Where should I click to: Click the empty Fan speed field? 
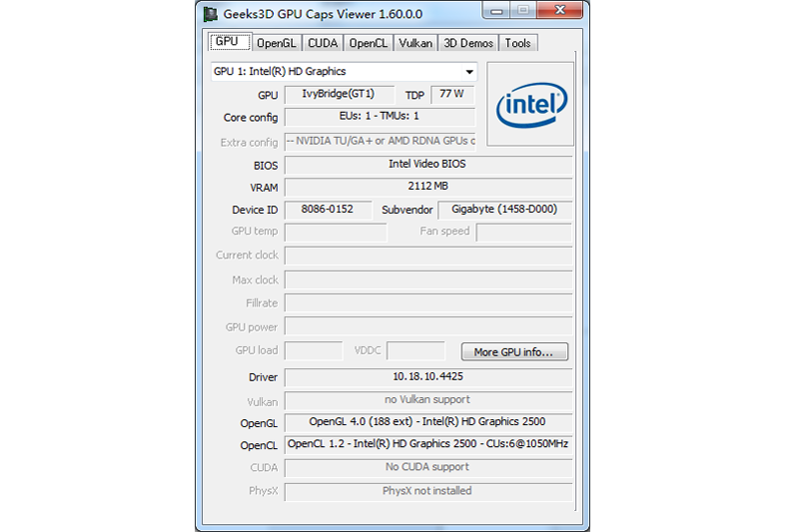523,233
